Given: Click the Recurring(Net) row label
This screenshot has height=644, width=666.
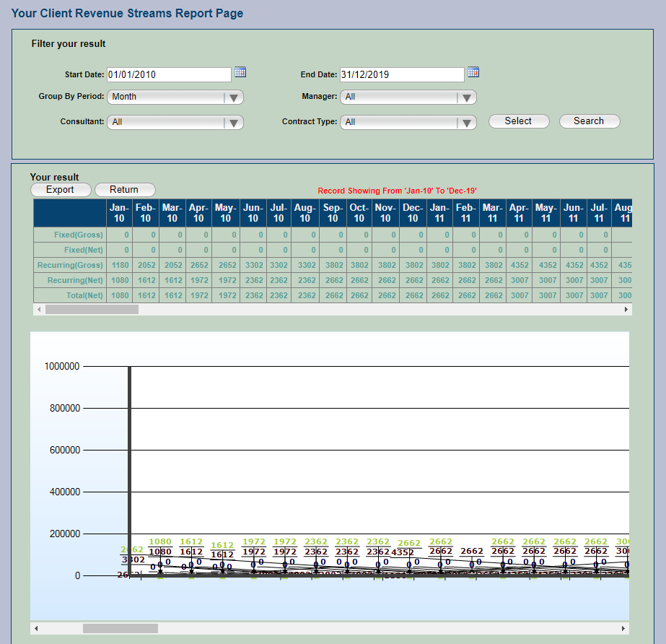Looking at the screenshot, I should (x=75, y=281).
